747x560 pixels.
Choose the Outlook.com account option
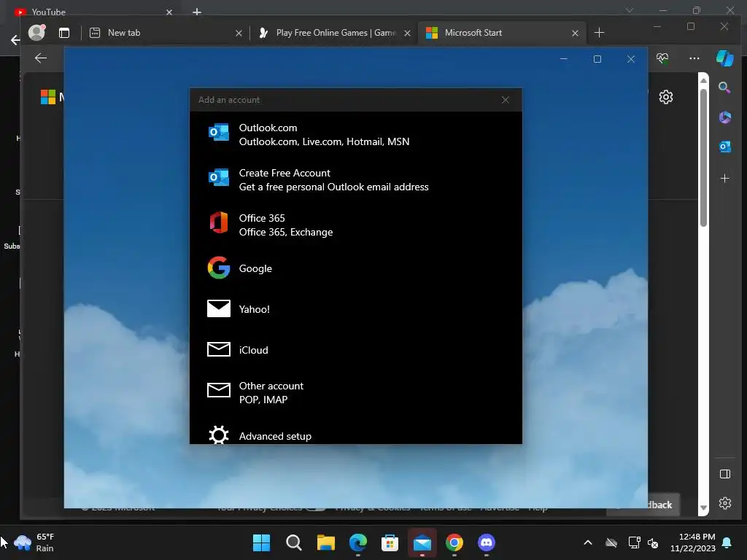point(355,135)
